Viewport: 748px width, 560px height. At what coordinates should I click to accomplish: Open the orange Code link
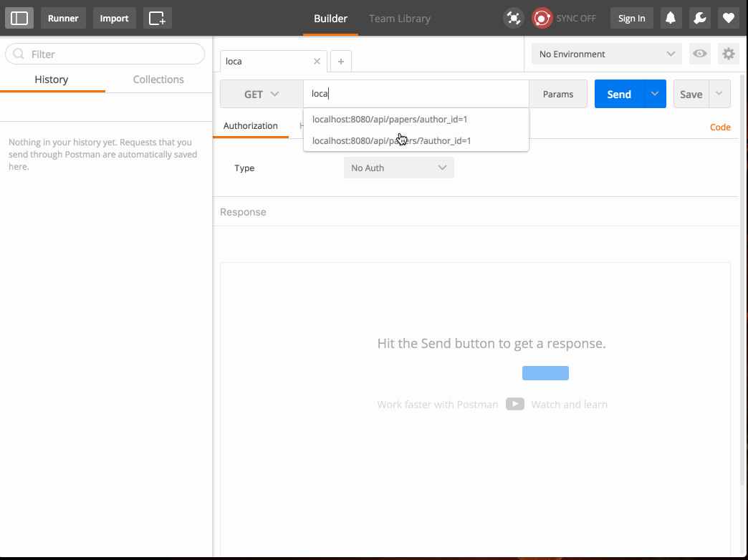click(x=720, y=127)
